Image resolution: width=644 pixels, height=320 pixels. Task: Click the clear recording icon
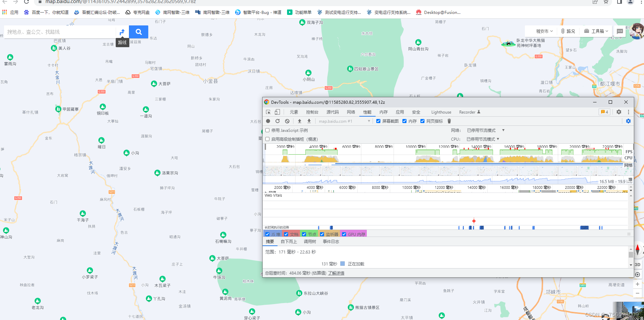(x=287, y=121)
